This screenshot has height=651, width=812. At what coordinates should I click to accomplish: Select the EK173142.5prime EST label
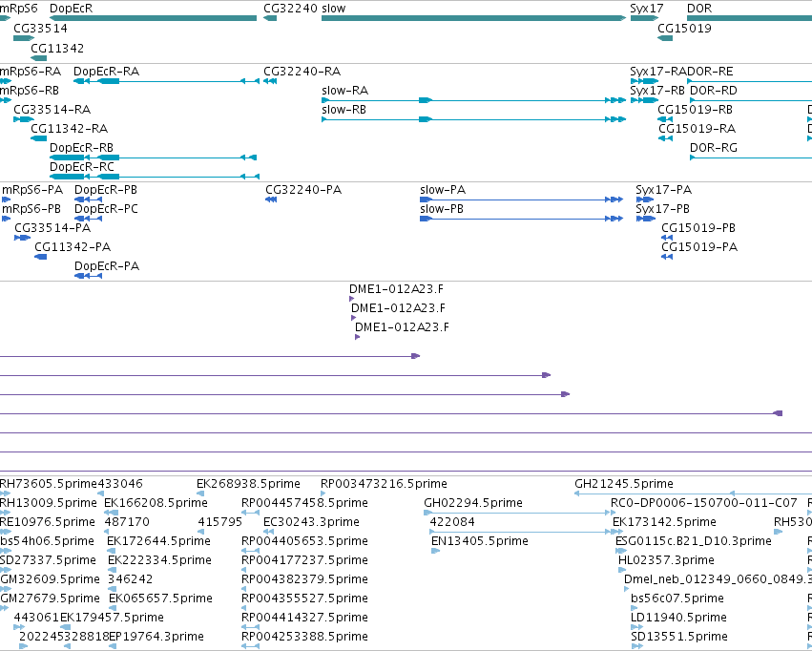(664, 522)
